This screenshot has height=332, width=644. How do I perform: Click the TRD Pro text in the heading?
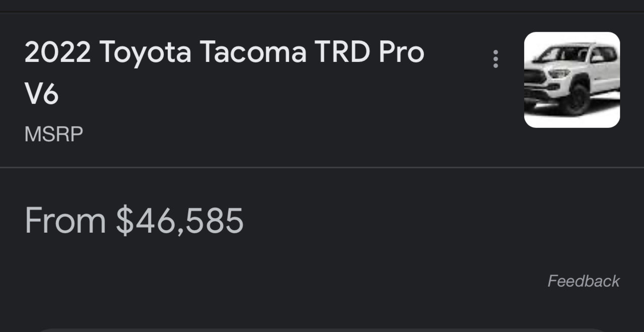click(x=369, y=51)
